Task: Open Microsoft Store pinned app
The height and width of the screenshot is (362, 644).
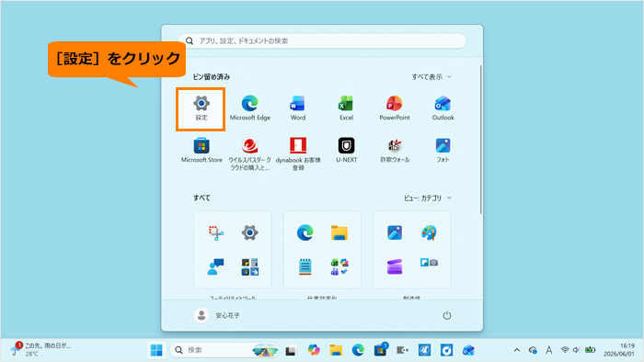Action: pos(201,151)
